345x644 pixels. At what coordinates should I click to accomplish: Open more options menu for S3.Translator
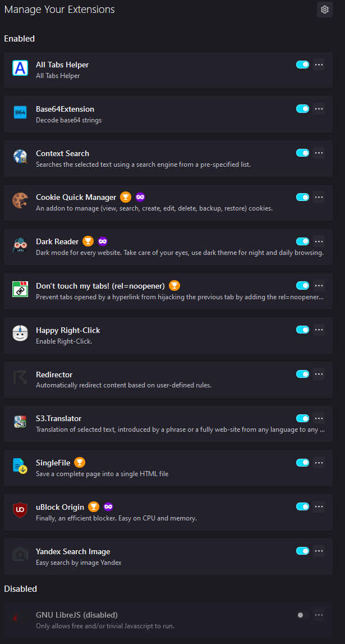[x=319, y=418]
